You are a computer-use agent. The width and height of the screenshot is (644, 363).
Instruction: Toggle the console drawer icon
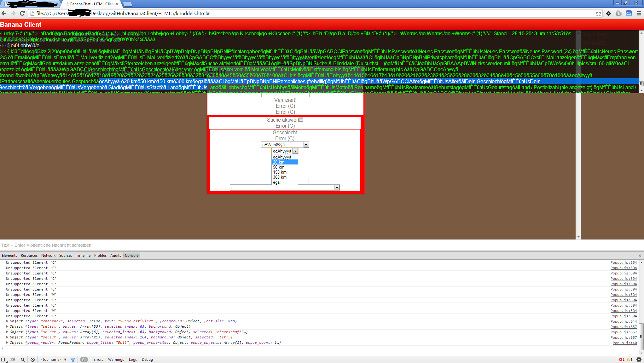(13, 360)
